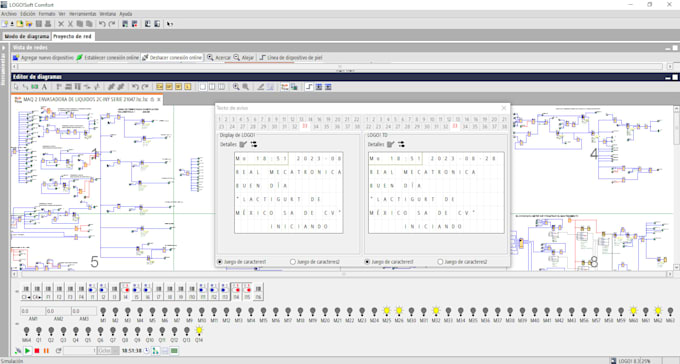Click network view horizontal scrollbar left arrow
This screenshot has width=680, height=364.
[x=15, y=66]
